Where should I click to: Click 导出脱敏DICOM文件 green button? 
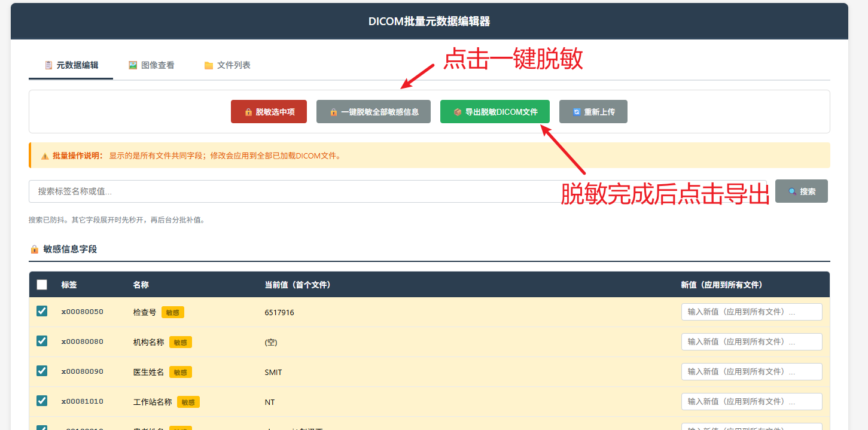495,112
